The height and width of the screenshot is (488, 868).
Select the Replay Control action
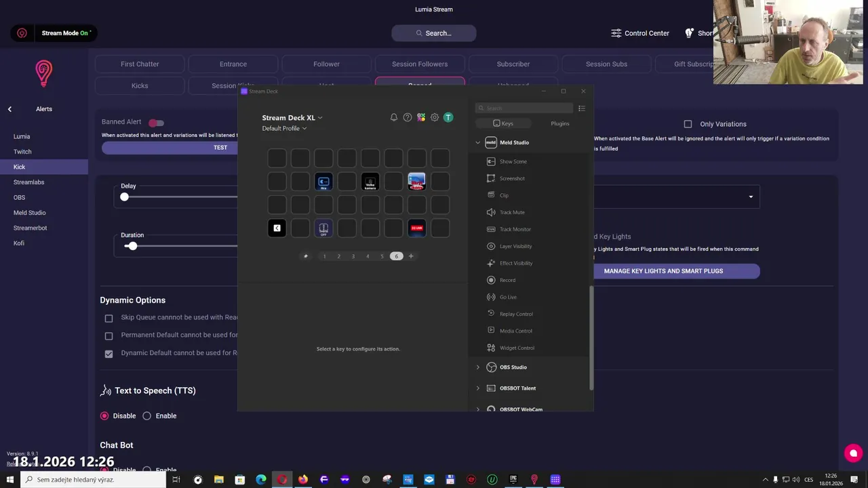[516, 314]
